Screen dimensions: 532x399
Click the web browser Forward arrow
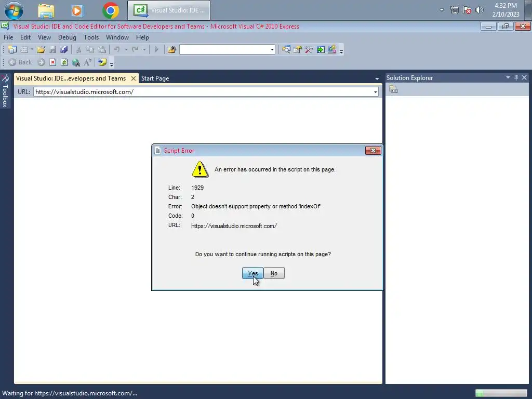point(42,62)
